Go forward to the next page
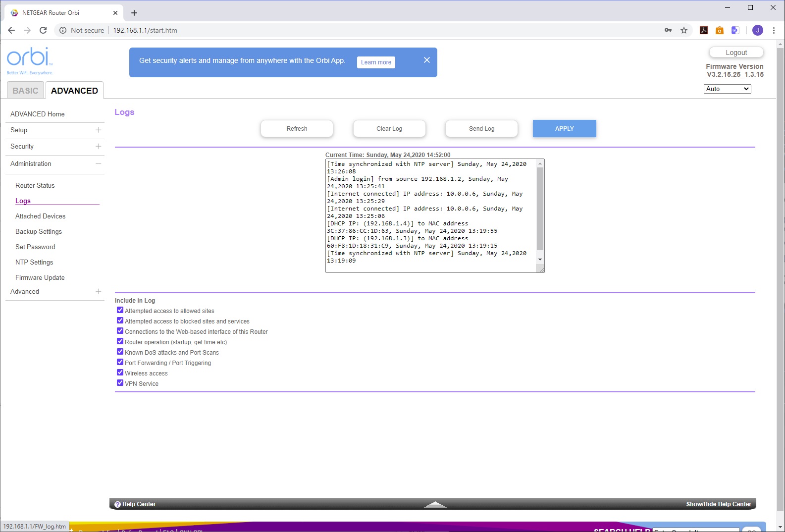This screenshot has width=785, height=532. point(27,30)
